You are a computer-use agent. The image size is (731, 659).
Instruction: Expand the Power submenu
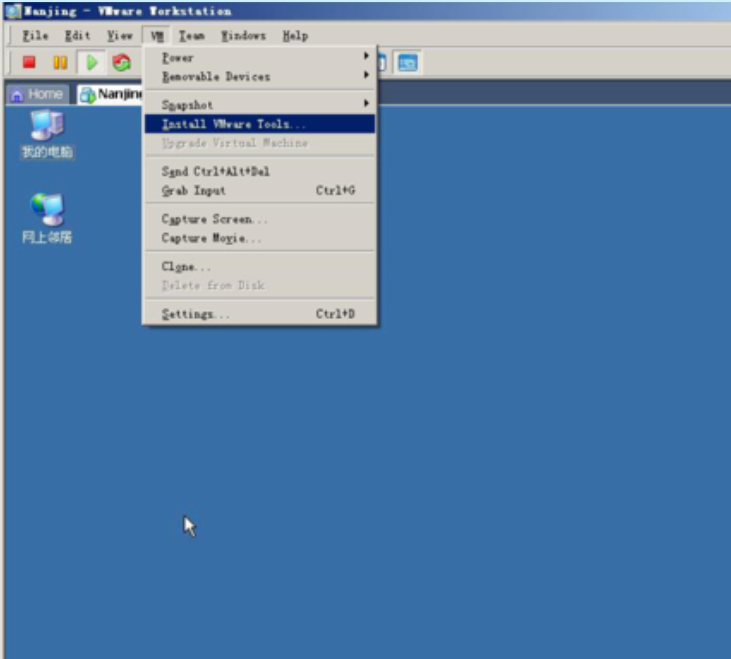pos(260,57)
